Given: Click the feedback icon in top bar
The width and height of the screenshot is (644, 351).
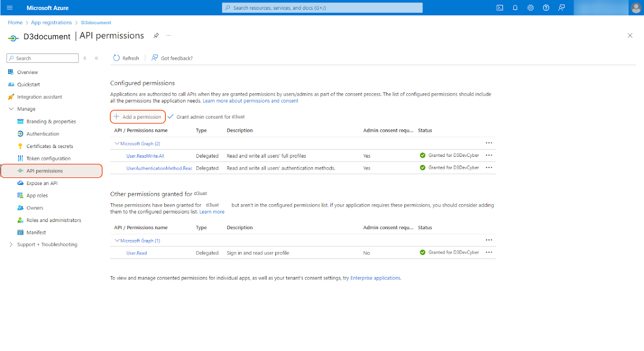Looking at the screenshot, I should [x=561, y=8].
